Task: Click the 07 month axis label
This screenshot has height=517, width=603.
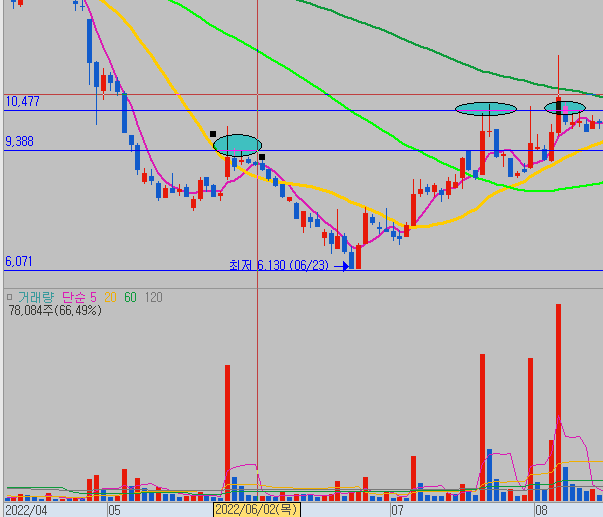Action: 397,510
